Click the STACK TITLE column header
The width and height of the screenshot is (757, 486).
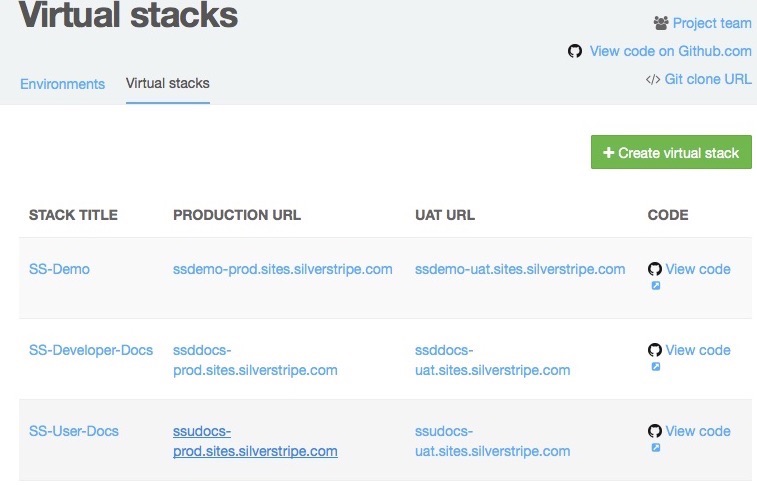(x=73, y=215)
